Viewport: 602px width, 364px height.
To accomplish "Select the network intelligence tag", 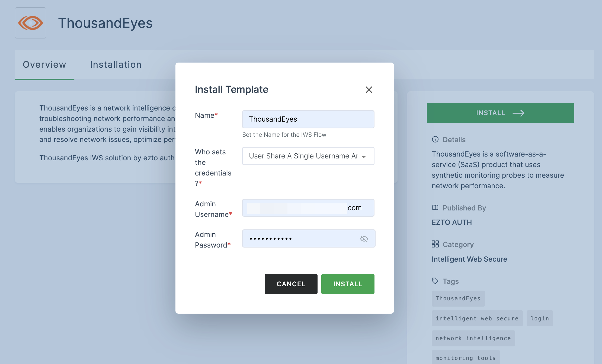I will pyautogui.click(x=473, y=338).
